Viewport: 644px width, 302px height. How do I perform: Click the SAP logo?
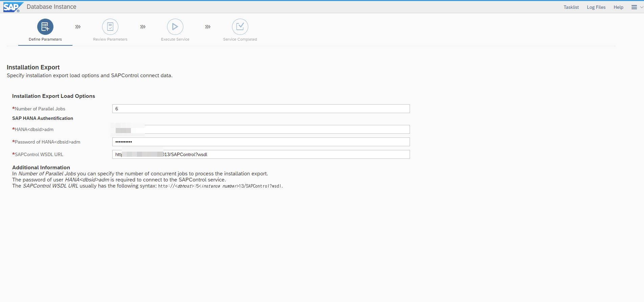pyautogui.click(x=13, y=7)
